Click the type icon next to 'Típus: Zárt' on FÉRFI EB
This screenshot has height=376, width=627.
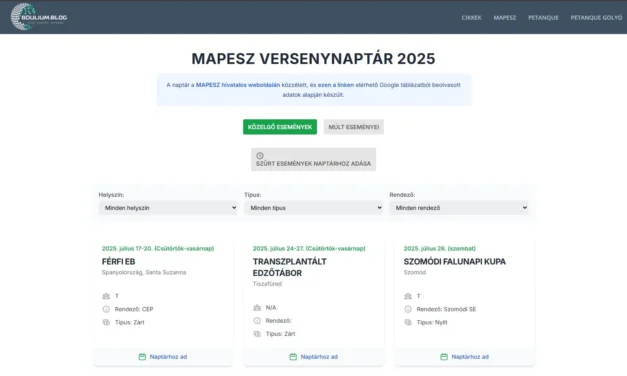(106, 322)
